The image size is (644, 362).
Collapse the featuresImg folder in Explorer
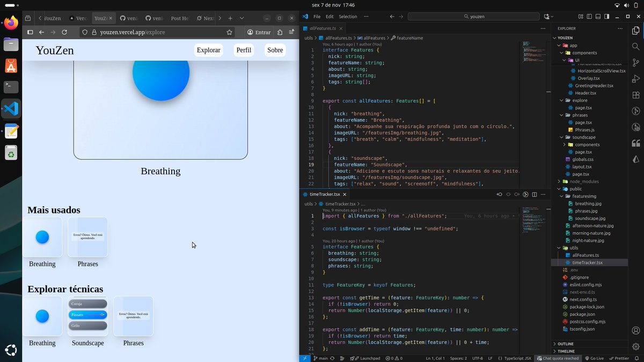pyautogui.click(x=590, y=196)
